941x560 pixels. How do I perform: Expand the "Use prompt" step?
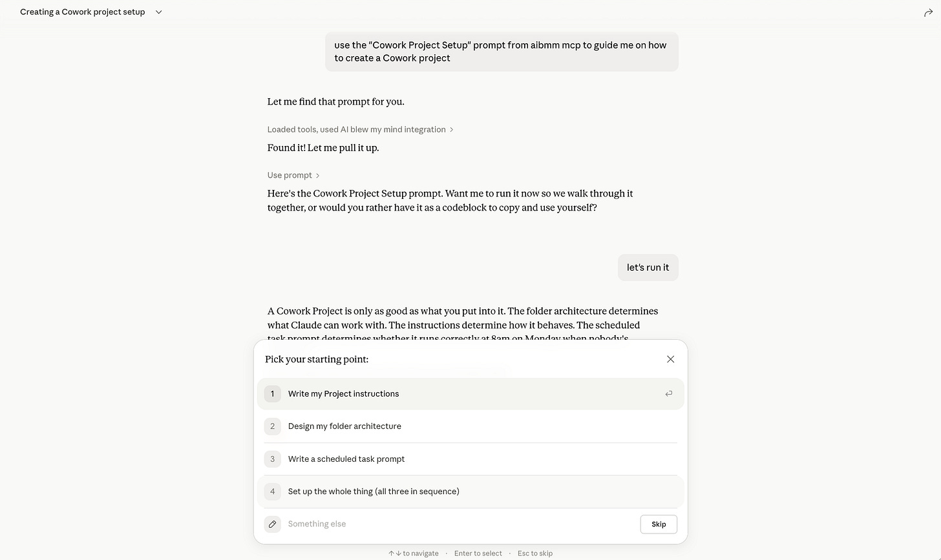pos(293,175)
